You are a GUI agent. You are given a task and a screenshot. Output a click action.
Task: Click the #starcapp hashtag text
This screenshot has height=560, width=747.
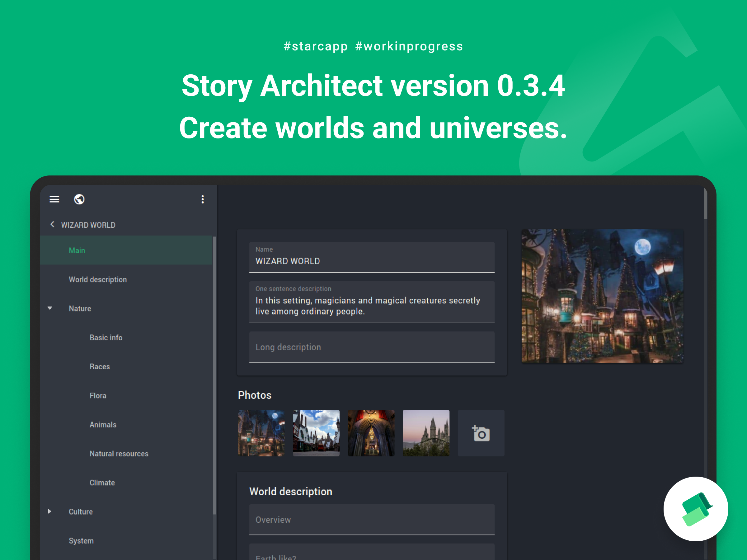316,46
